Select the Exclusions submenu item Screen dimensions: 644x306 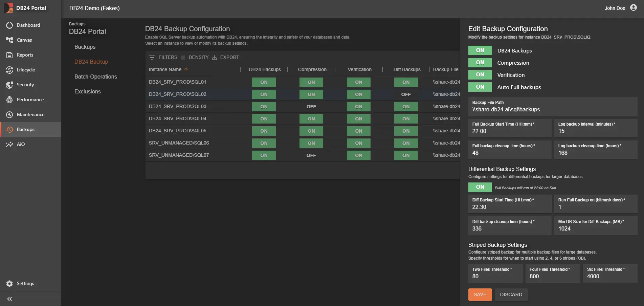pos(88,91)
